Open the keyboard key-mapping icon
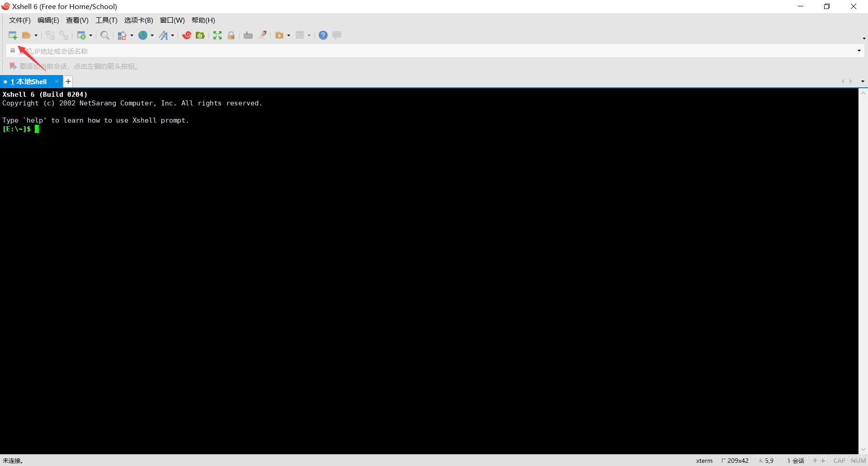The width and height of the screenshot is (868, 466). click(248, 35)
